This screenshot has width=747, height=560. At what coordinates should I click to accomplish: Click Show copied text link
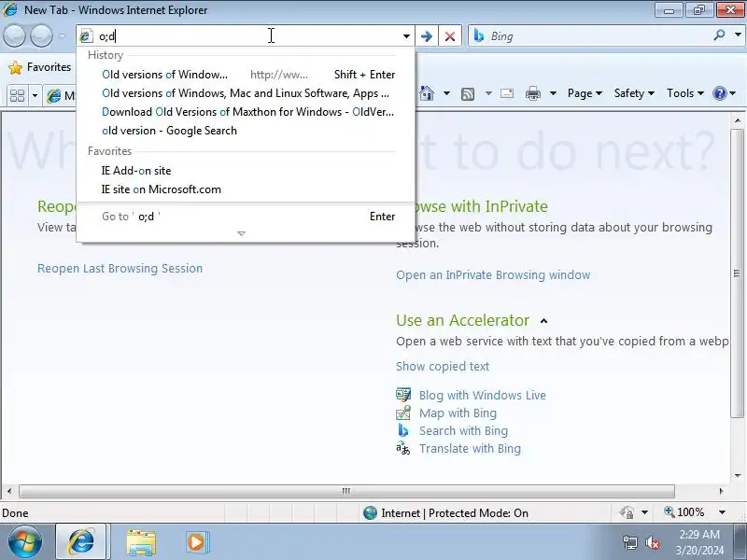coord(443,367)
